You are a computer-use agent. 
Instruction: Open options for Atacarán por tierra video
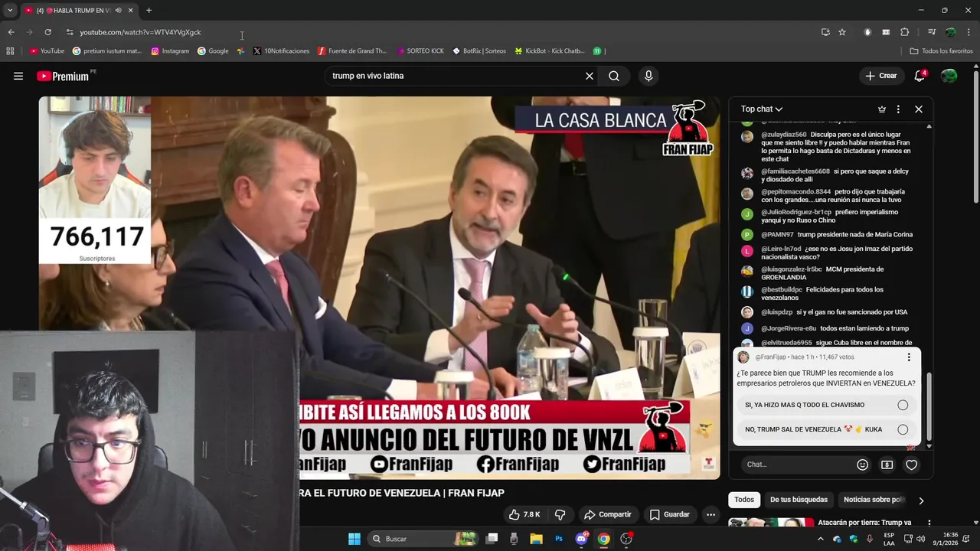[x=929, y=523]
